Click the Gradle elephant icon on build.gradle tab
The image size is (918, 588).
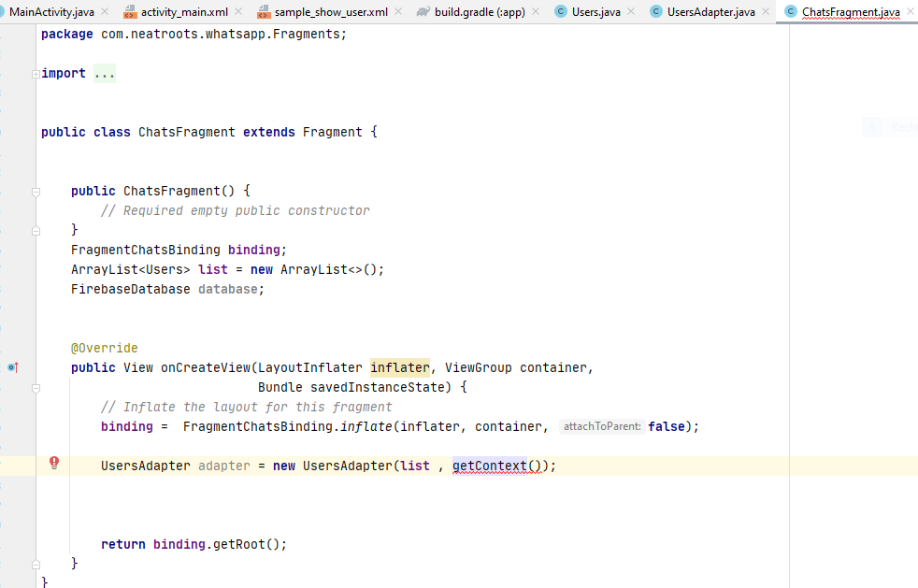click(x=423, y=11)
